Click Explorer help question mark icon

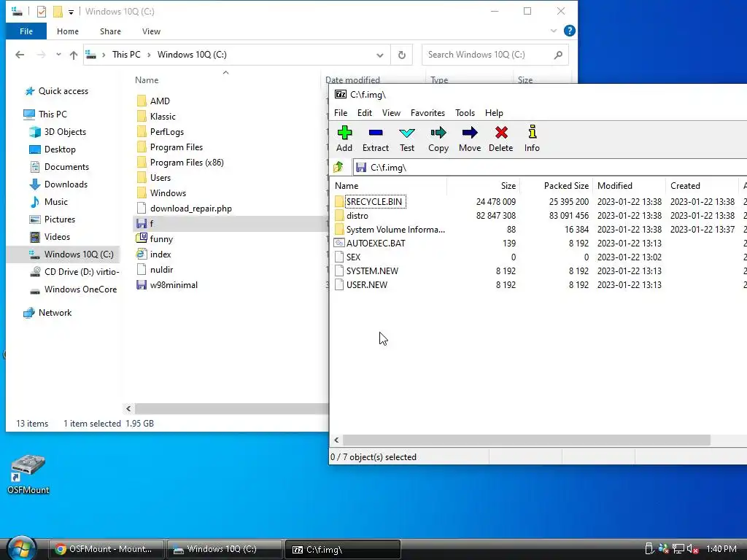[569, 31]
